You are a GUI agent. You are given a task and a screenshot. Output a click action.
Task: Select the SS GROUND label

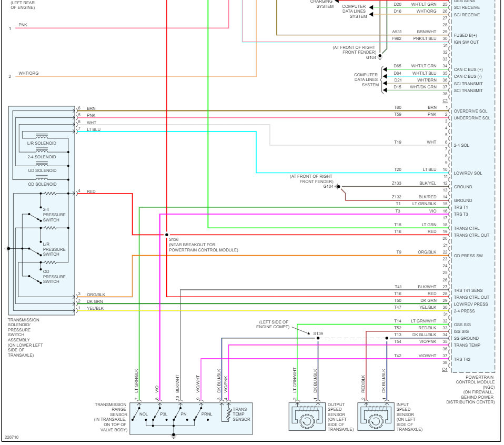pos(466,338)
